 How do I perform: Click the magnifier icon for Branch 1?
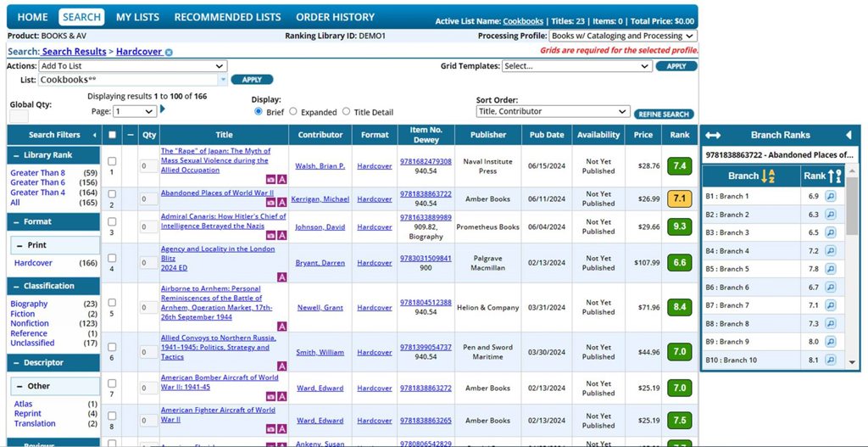coord(831,196)
